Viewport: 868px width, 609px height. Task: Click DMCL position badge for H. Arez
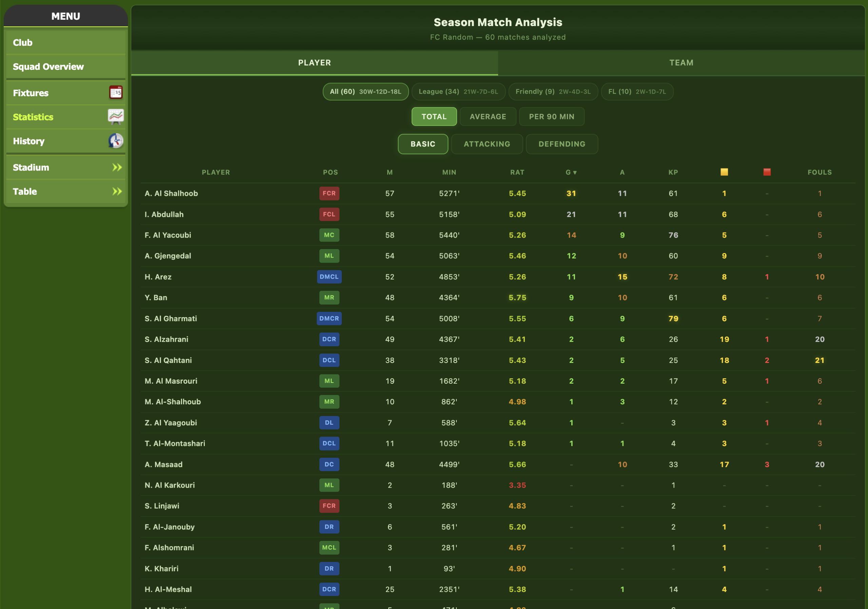pyautogui.click(x=329, y=277)
